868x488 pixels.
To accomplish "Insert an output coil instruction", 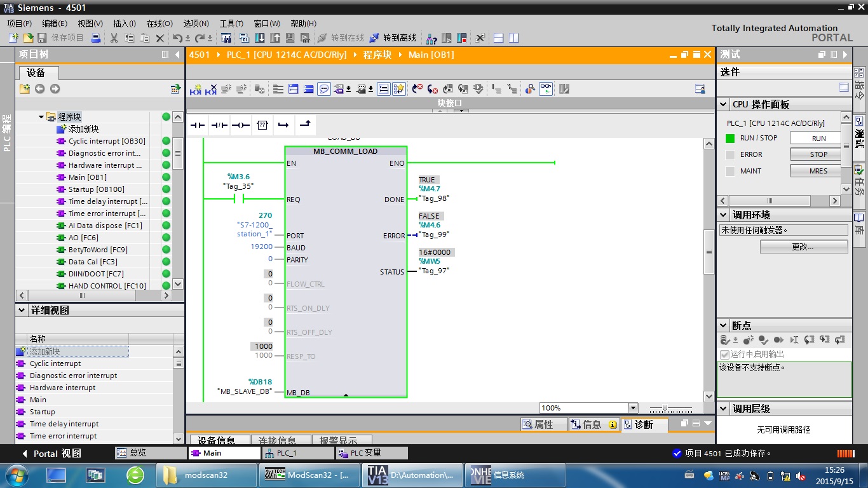I will coord(240,125).
